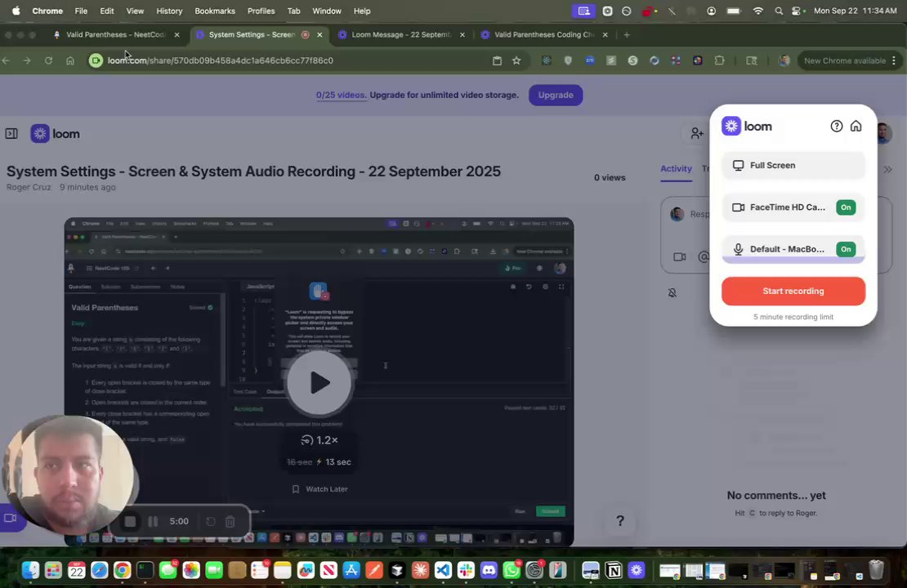Open the Apple menu

16,11
